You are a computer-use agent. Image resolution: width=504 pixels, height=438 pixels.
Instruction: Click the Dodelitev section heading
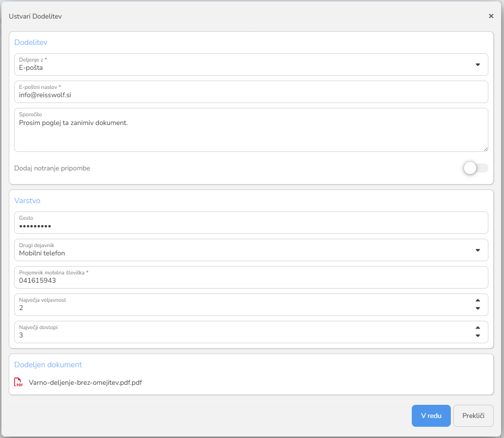coord(31,42)
